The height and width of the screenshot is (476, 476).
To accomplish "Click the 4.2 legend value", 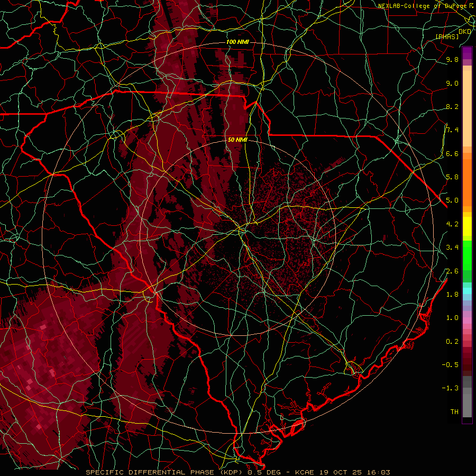I will click(x=452, y=224).
